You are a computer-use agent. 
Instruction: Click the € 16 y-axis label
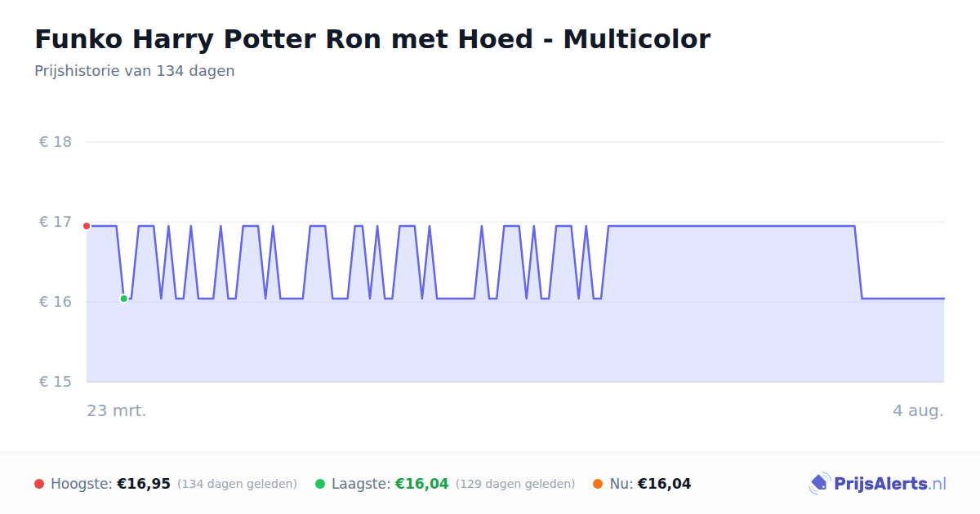[56, 302]
